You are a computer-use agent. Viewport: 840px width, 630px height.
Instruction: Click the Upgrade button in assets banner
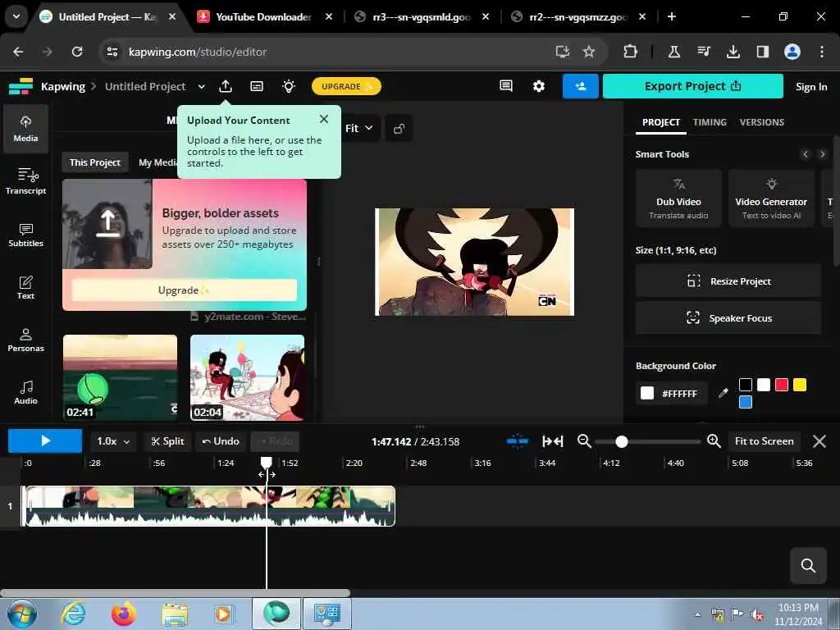(185, 290)
